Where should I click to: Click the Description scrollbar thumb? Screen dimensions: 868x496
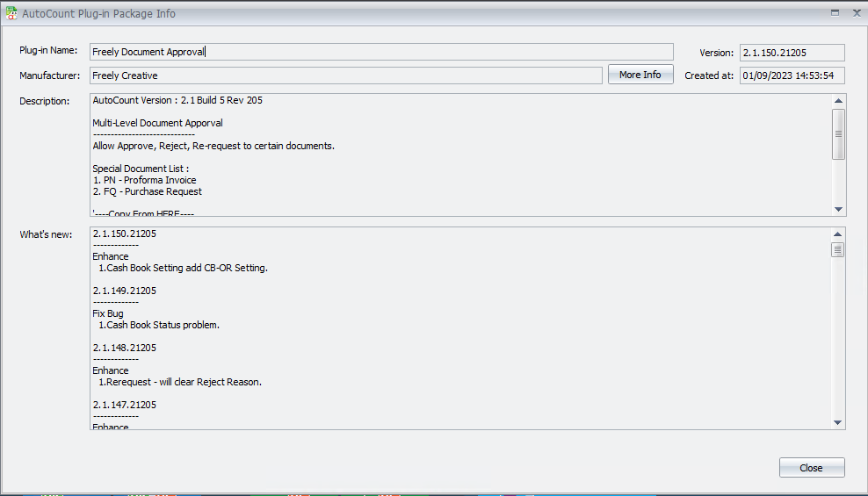coord(839,134)
